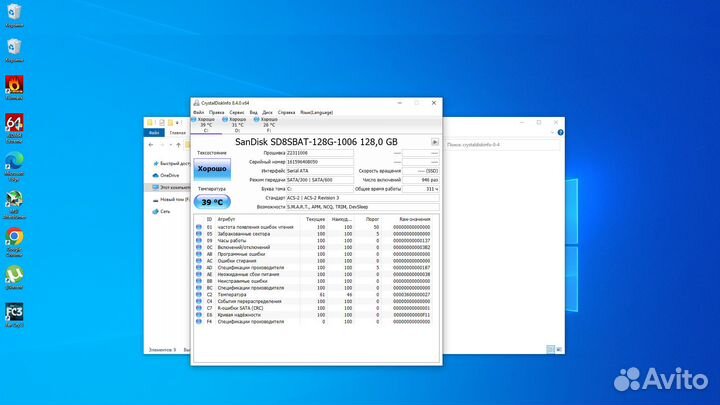Select the Неожиданные сбои питания row
Viewport: 720px width, 405px height.
(x=314, y=274)
